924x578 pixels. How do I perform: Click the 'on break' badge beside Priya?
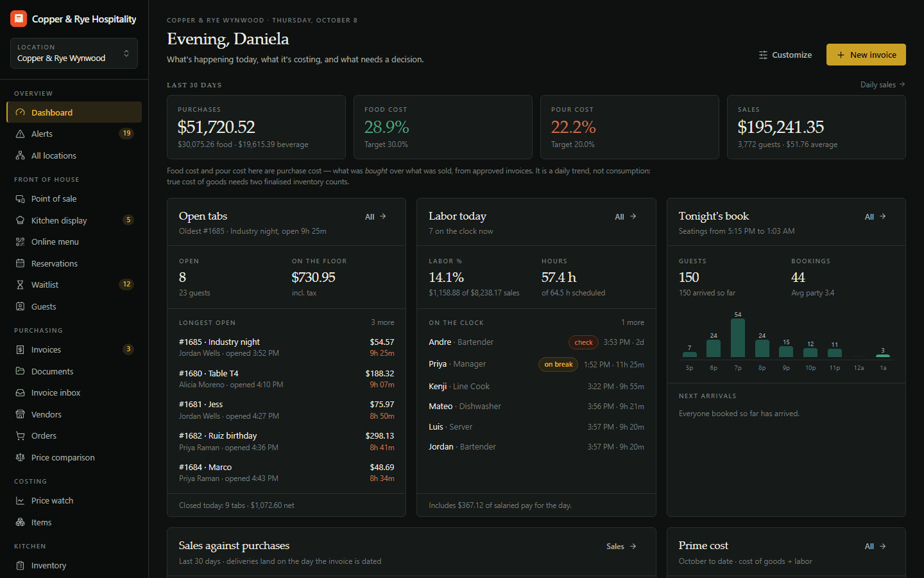[558, 364]
